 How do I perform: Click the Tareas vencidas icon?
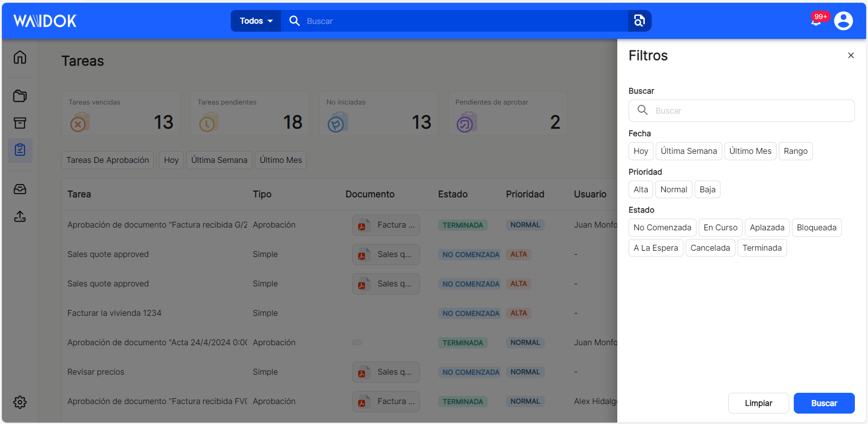[79, 123]
